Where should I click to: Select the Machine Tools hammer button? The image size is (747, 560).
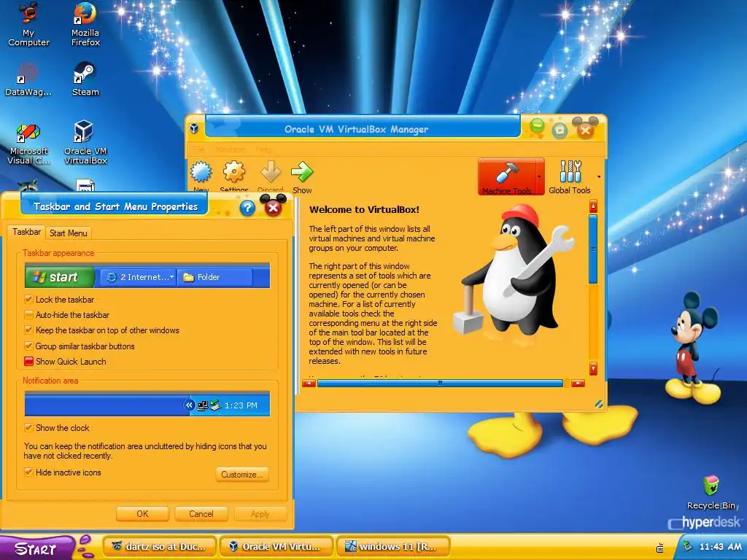pyautogui.click(x=507, y=176)
